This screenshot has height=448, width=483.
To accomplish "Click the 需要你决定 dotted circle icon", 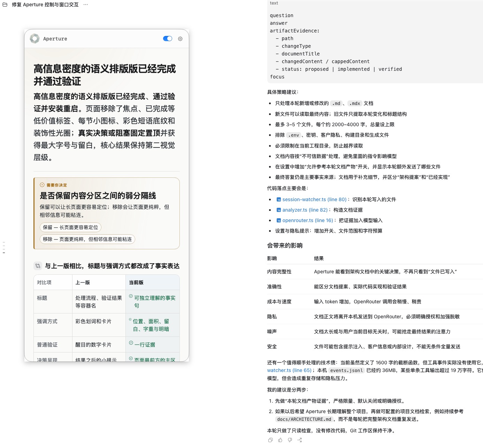I will pos(42,185).
